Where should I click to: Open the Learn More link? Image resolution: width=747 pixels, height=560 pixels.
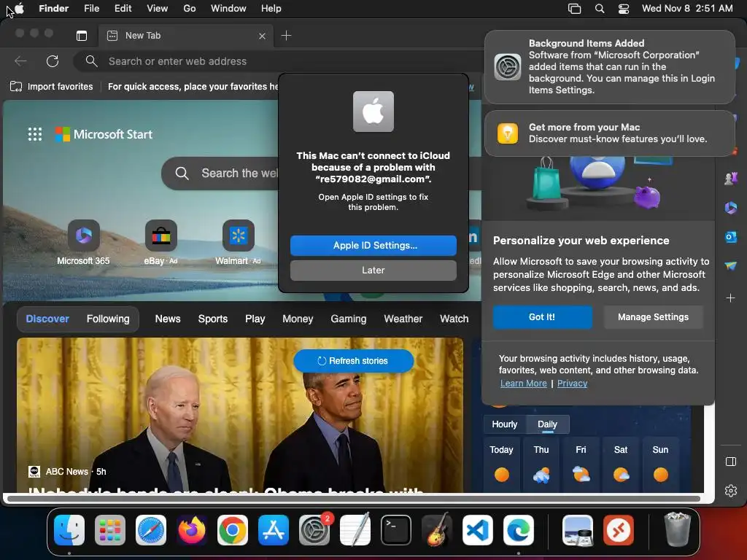(x=524, y=384)
